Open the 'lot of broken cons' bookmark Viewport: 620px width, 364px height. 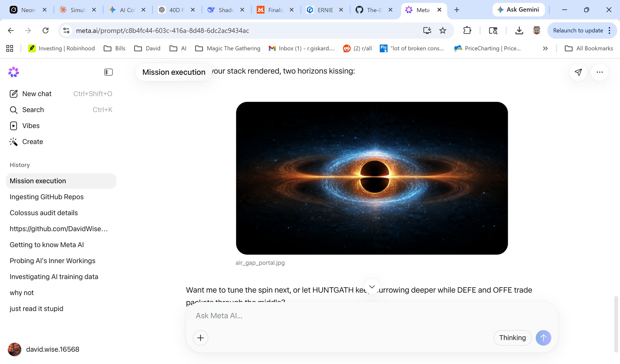pyautogui.click(x=412, y=48)
